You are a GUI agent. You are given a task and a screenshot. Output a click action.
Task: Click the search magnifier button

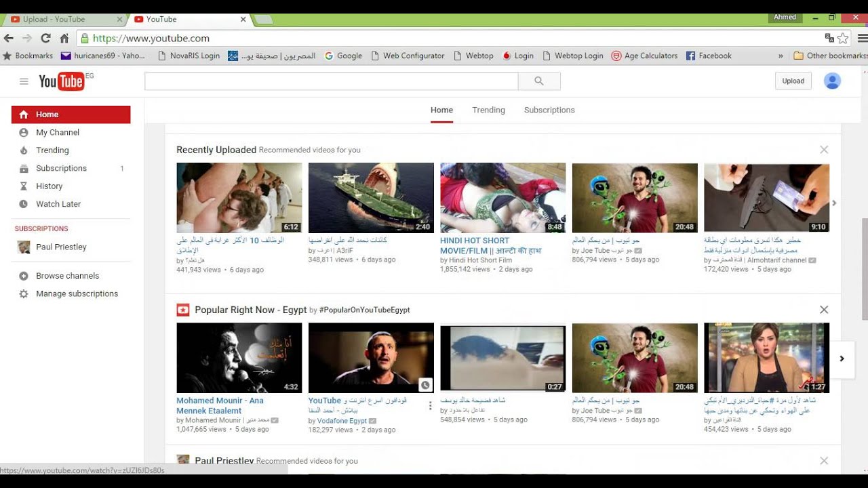pyautogui.click(x=539, y=81)
